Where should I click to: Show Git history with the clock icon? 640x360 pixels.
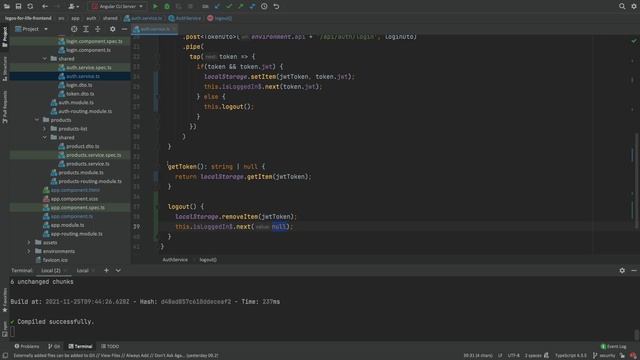pos(264,6)
